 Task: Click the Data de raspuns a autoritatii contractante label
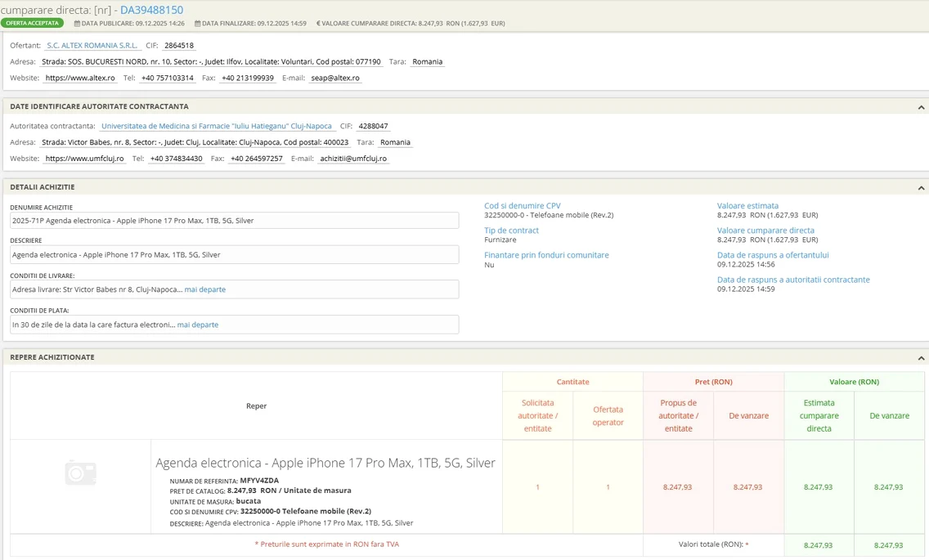tap(793, 280)
